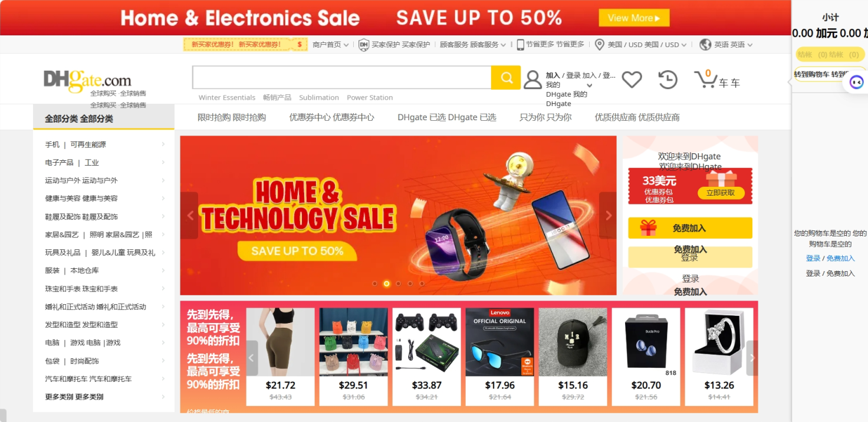Open the wishlist heart icon
868x422 pixels.
click(x=632, y=80)
